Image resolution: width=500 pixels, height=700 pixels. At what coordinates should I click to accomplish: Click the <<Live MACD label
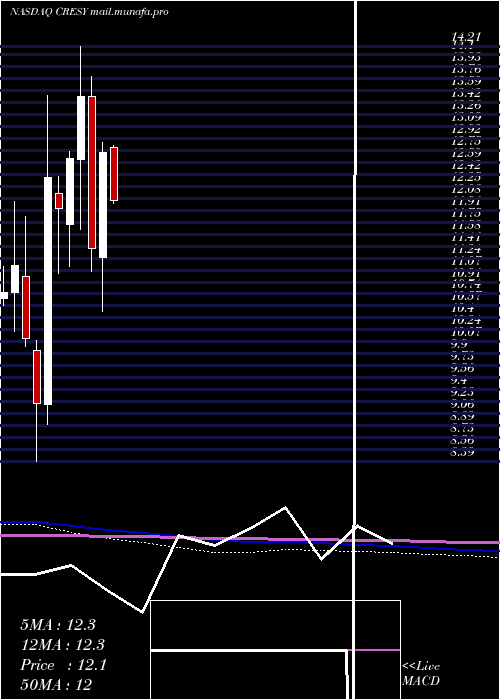click(x=421, y=674)
